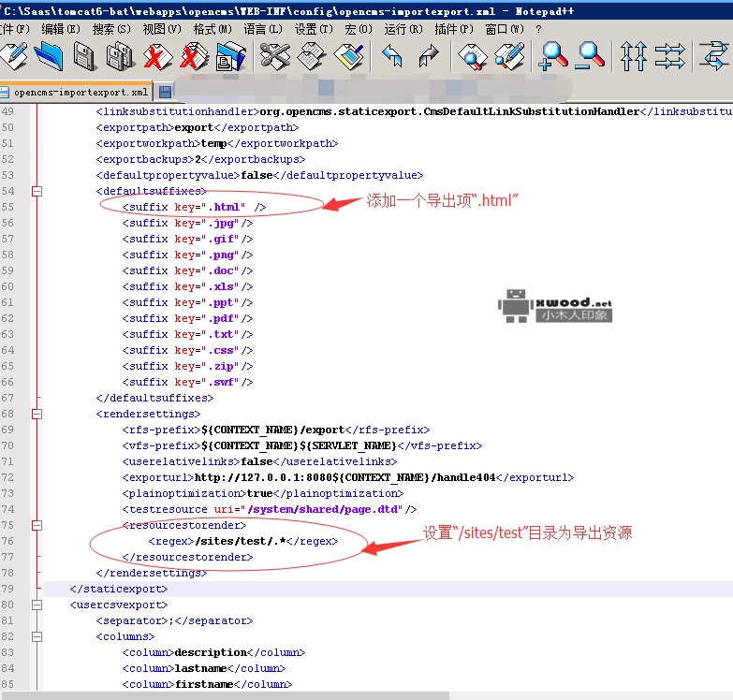Click the Print toolbar icon
Viewport: 733px width, 700px height.
click(x=230, y=56)
